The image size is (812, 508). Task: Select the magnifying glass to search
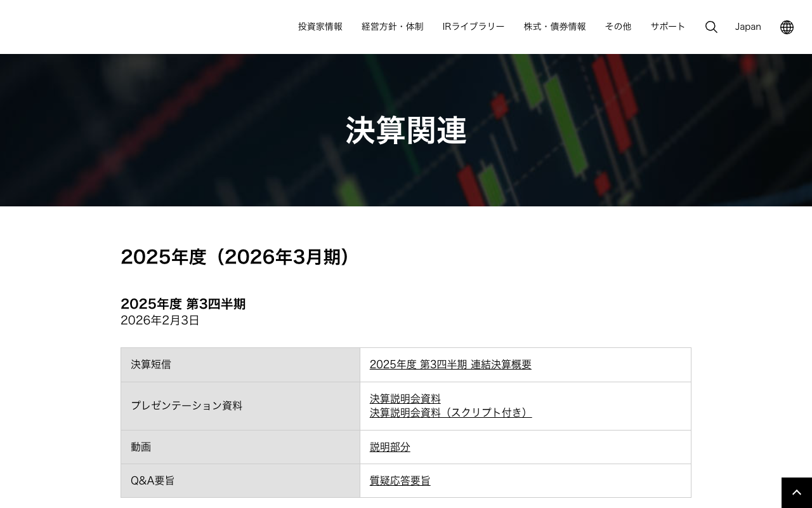711,27
